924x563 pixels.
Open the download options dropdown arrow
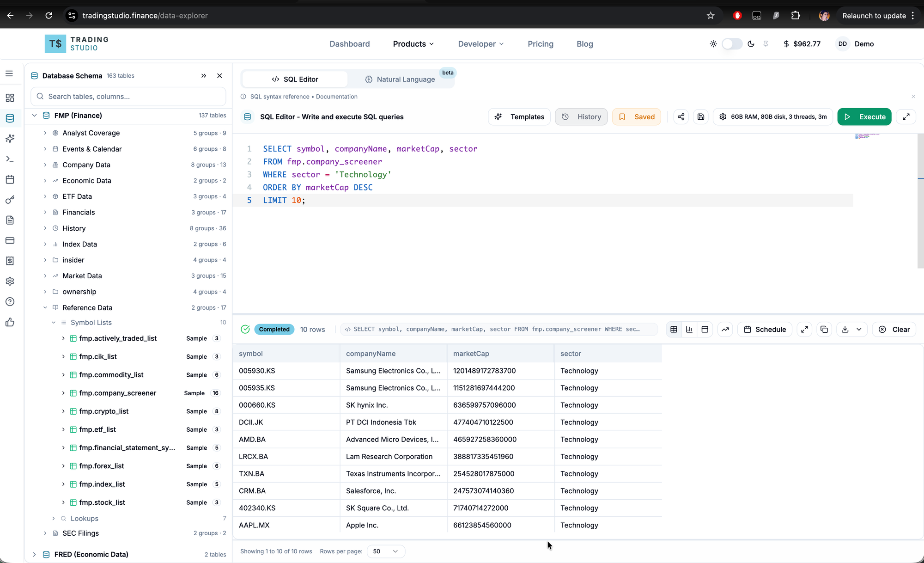click(859, 330)
